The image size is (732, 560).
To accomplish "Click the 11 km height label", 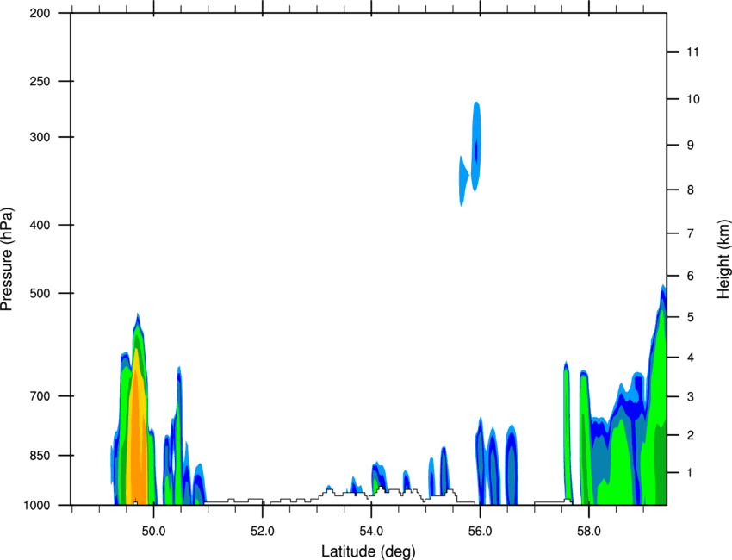I will (693, 52).
